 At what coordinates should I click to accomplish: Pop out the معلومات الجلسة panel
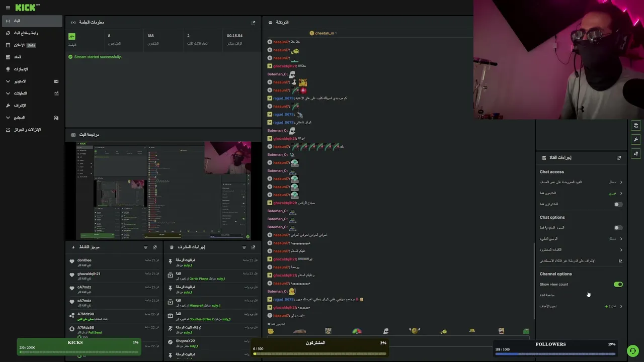coord(253,23)
